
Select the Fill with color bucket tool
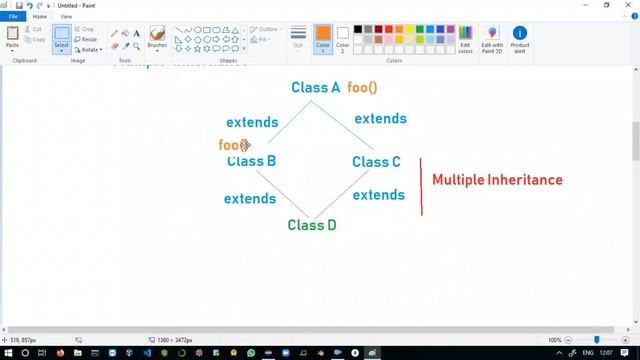point(126,33)
